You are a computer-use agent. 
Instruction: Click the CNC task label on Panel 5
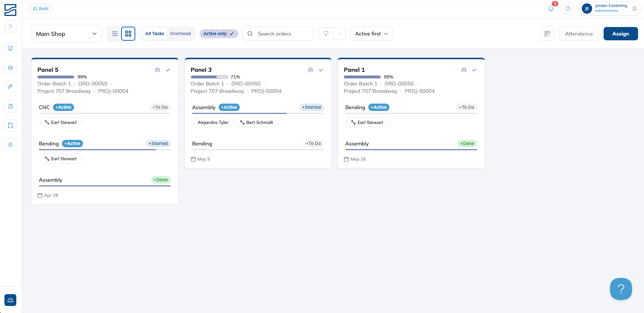pyautogui.click(x=44, y=107)
